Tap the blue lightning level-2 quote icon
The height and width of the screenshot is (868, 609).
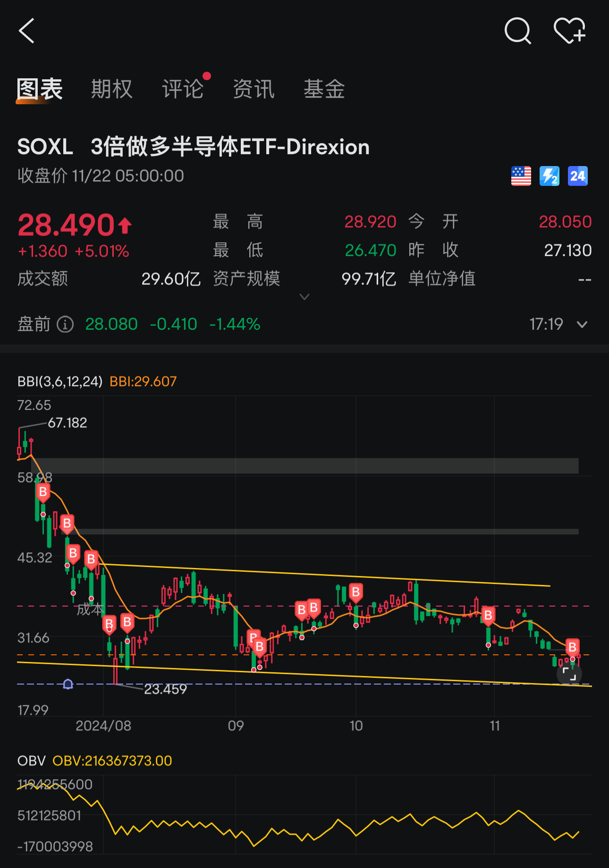550,176
